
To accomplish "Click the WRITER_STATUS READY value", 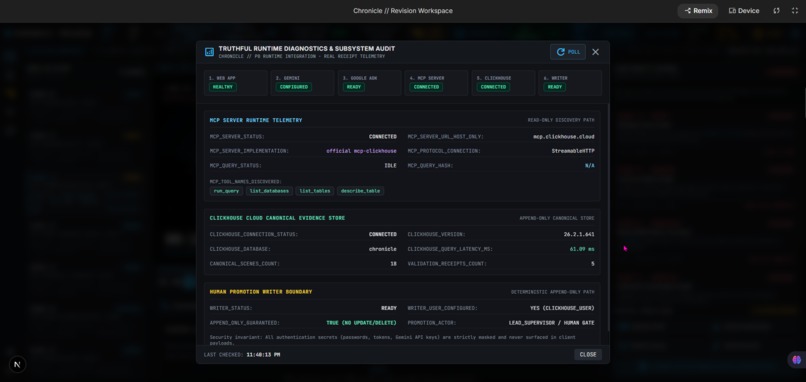I will click(x=389, y=308).
